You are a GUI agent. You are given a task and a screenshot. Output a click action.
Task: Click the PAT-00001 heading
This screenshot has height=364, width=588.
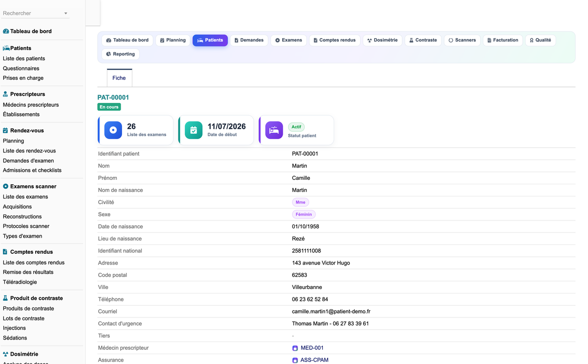(x=113, y=97)
